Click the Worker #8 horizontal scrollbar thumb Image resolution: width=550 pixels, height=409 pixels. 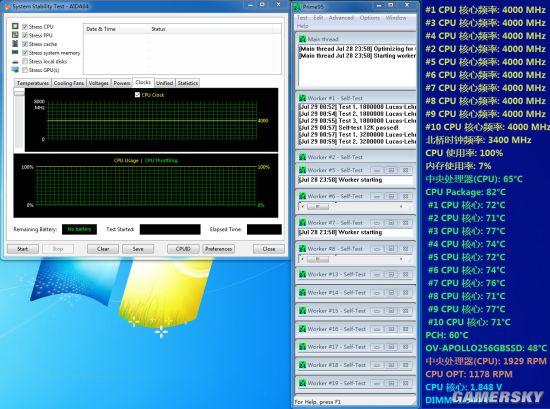(x=318, y=260)
